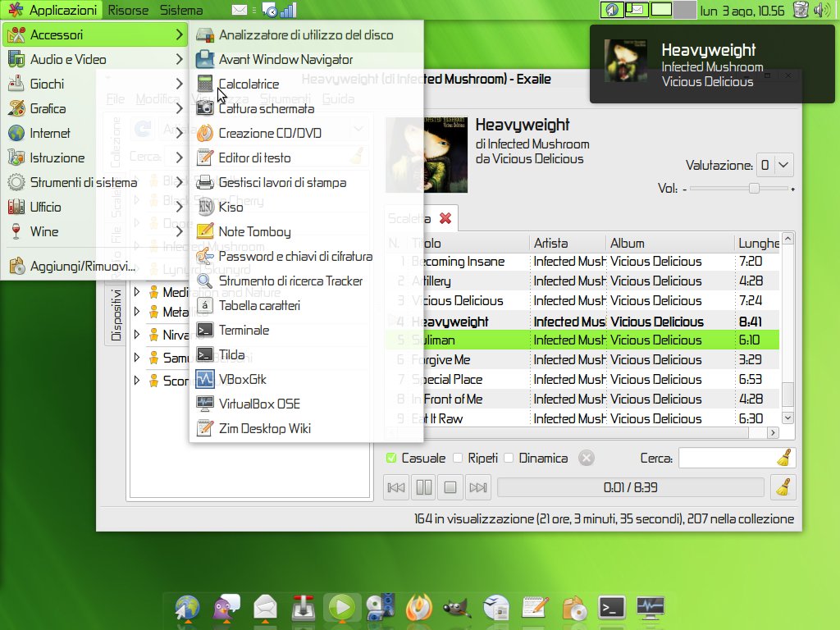This screenshot has width=840, height=630.
Task: Open Zim Desktop Wiki
Action: [x=307, y=429]
